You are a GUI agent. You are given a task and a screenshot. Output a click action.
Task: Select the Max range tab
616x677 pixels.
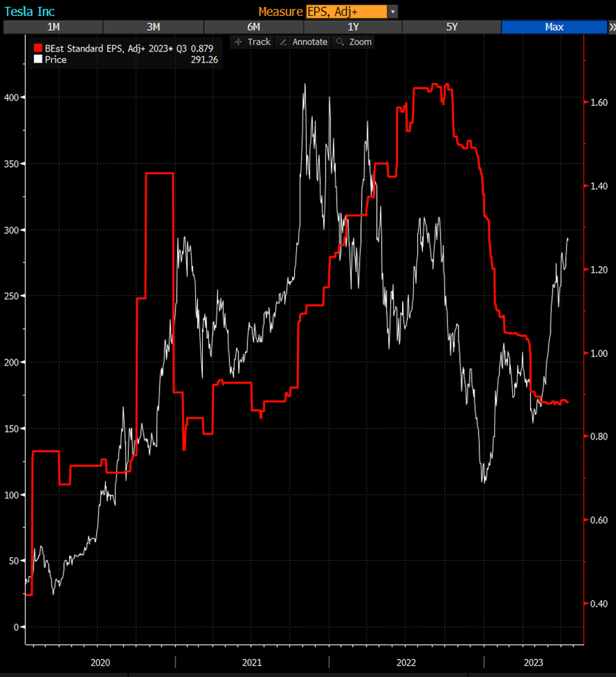coord(554,26)
